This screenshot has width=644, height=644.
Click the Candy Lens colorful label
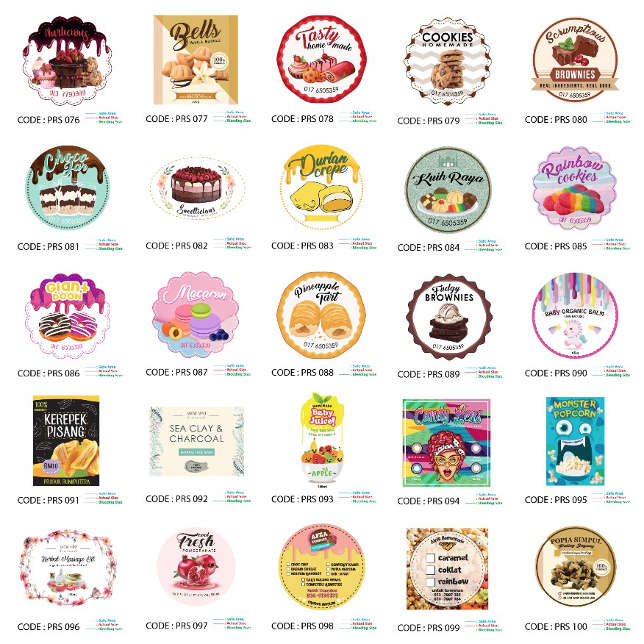tap(446, 443)
